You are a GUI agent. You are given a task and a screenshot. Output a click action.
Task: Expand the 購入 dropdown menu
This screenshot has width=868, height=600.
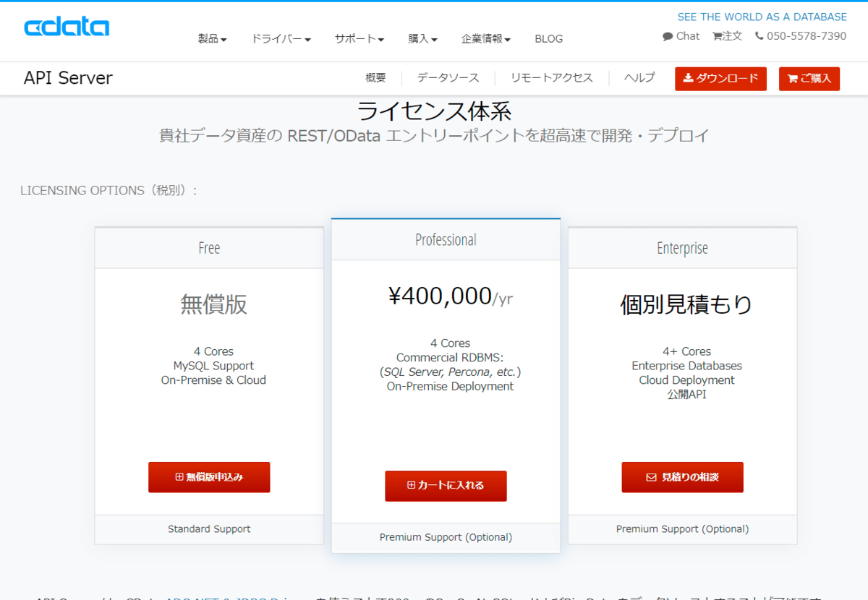point(422,39)
